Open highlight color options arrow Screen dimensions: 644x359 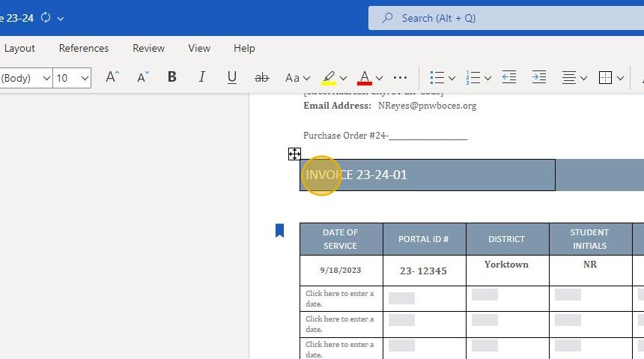344,78
